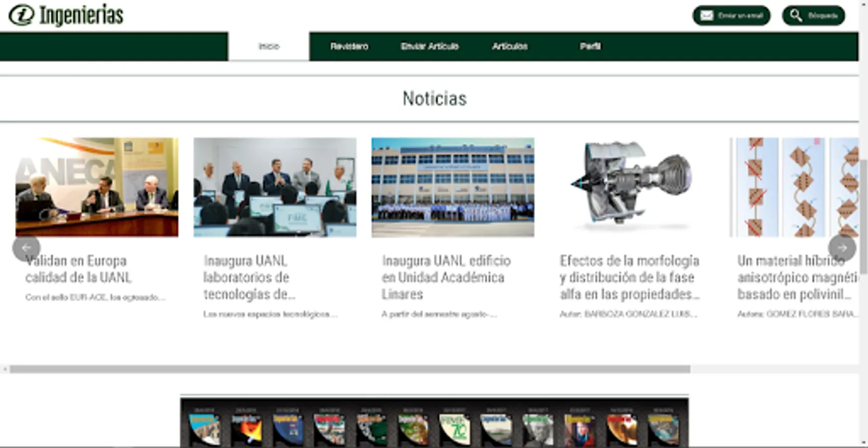Advance news carousel with the right arrow
This screenshot has height=448, width=868.
click(842, 247)
